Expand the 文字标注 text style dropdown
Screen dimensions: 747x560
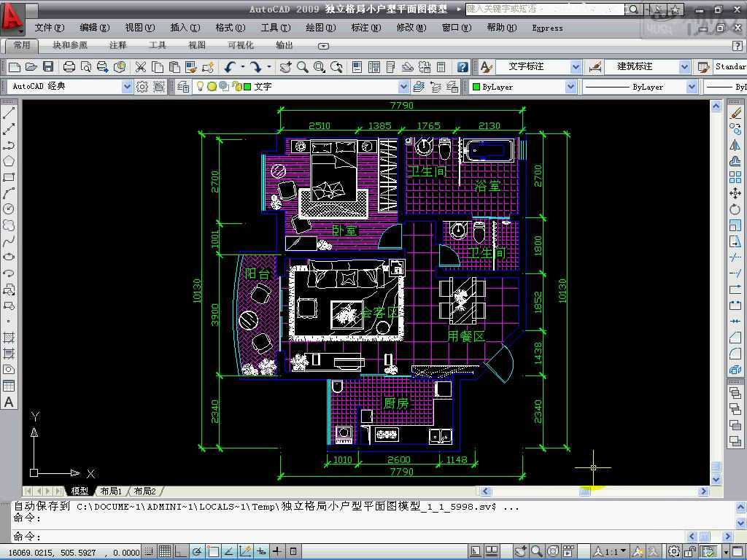pyautogui.click(x=576, y=67)
